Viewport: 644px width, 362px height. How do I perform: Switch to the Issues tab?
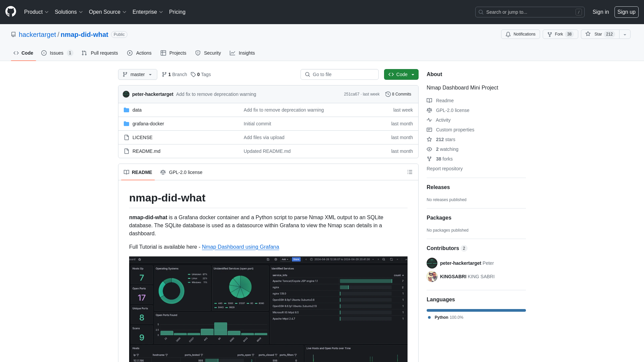tap(57, 53)
